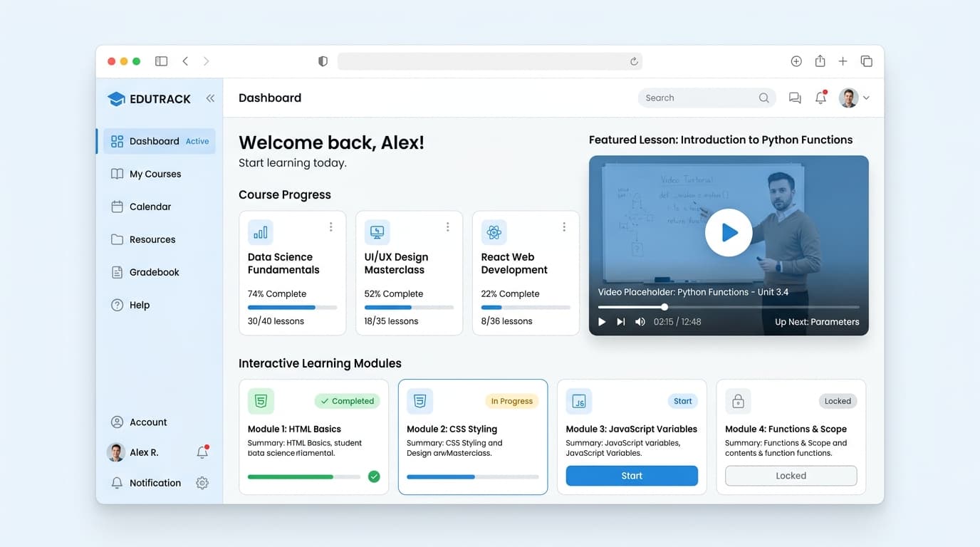Screen dimensions: 980x547
Task: Click the header profile avatar
Action: coord(848,98)
